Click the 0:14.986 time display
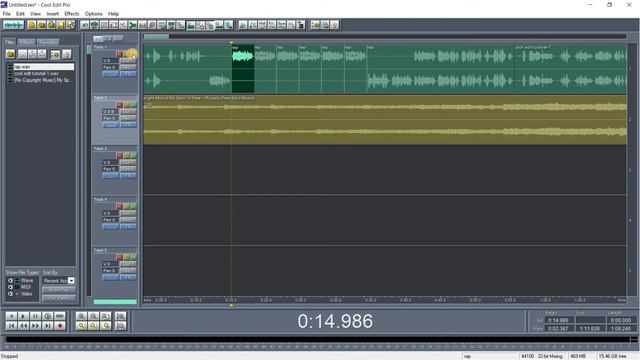This screenshot has width=640, height=360. [335, 321]
